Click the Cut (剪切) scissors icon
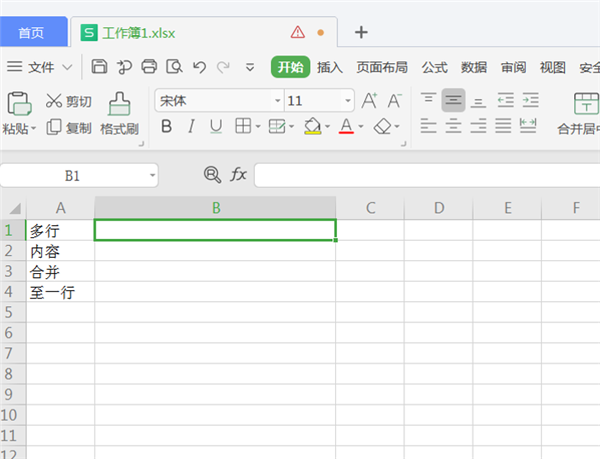The height and width of the screenshot is (459, 600). [x=54, y=101]
